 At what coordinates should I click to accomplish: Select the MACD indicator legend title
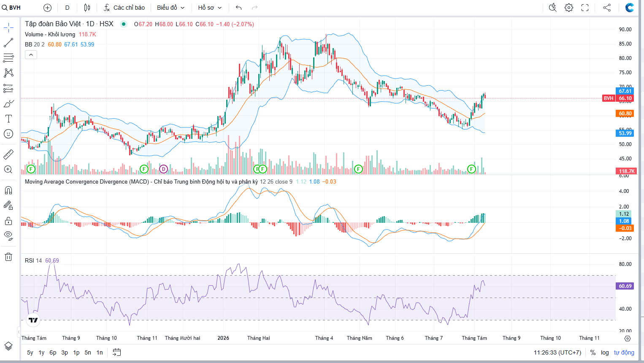[x=141, y=181]
